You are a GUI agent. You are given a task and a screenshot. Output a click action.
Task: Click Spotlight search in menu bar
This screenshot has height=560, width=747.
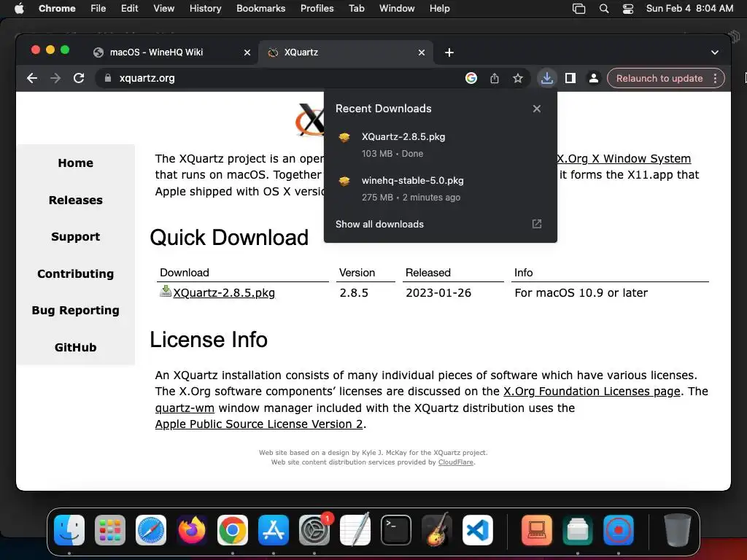[603, 9]
